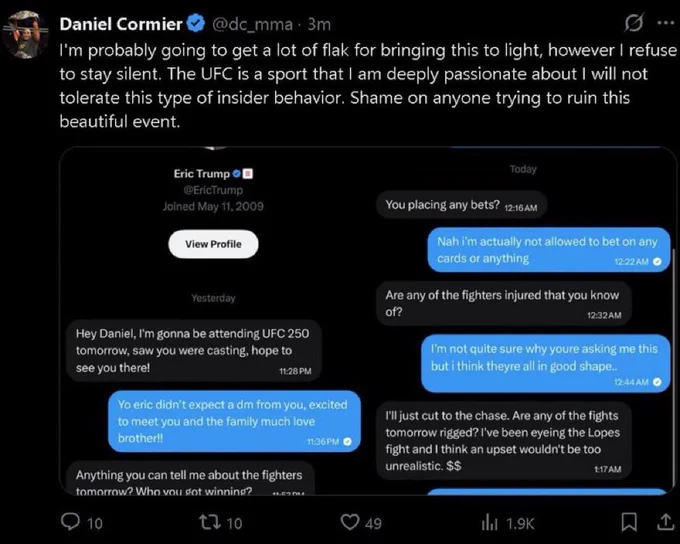Click the affiliate square badge near Eric Trump

pyautogui.click(x=248, y=174)
